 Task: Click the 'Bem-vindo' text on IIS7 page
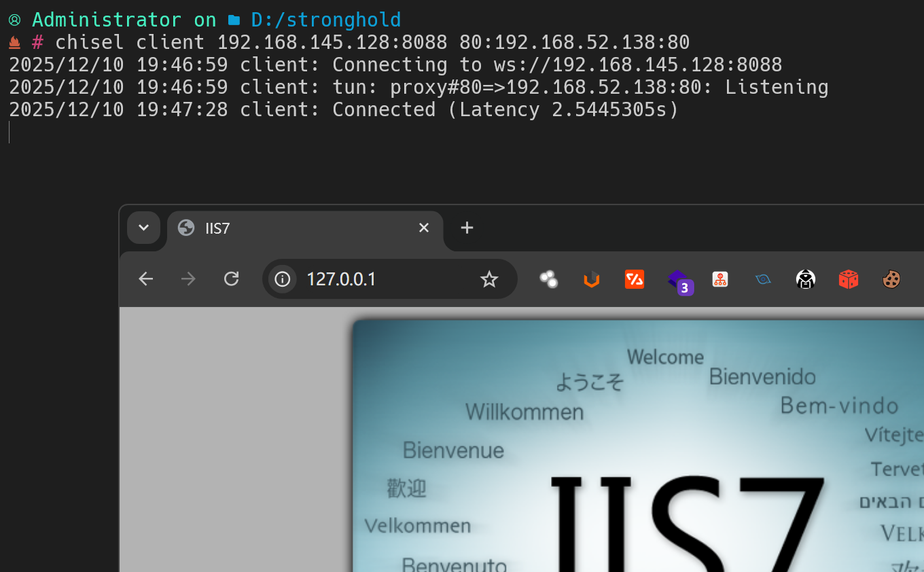tap(840, 406)
